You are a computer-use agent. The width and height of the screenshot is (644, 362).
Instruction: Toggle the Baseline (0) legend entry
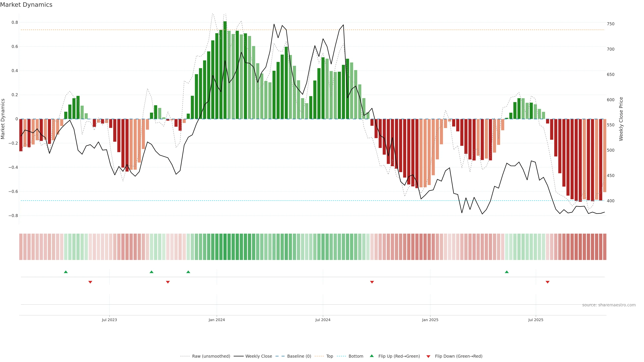click(x=299, y=356)
